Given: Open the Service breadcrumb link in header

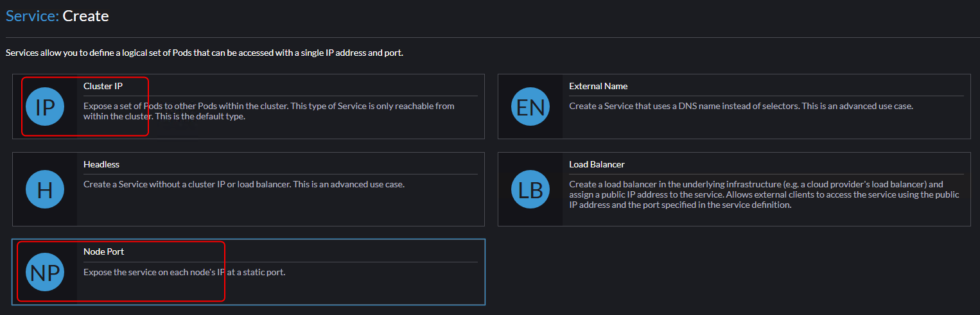Looking at the screenshot, I should pos(32,16).
